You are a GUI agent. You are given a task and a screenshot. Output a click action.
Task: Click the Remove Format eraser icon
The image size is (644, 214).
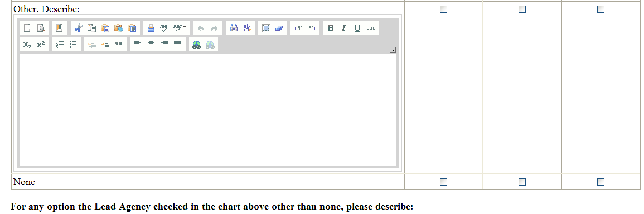pos(279,28)
